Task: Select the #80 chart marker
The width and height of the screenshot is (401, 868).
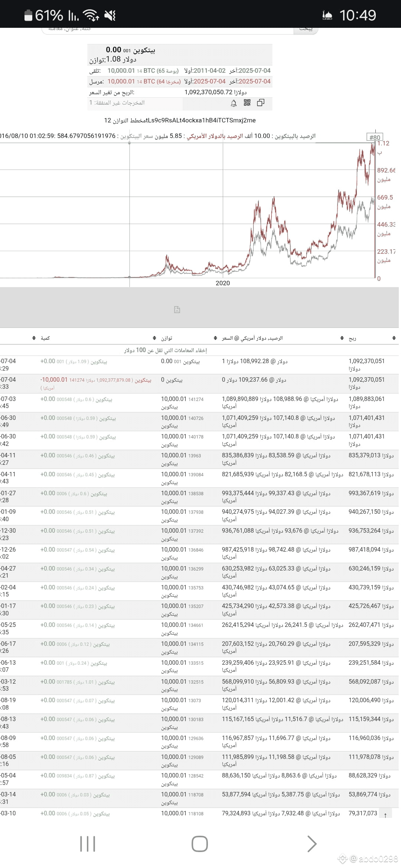Action: [375, 137]
